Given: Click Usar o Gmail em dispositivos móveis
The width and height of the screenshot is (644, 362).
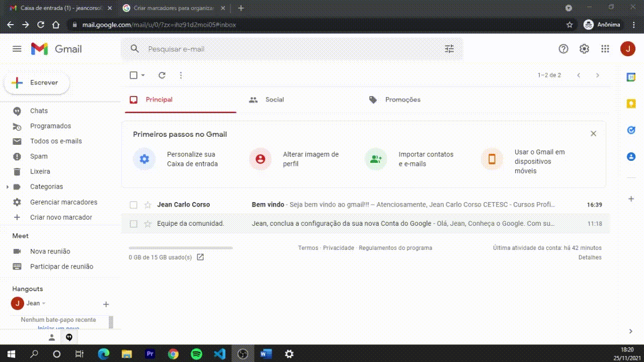Looking at the screenshot, I should click(524, 161).
